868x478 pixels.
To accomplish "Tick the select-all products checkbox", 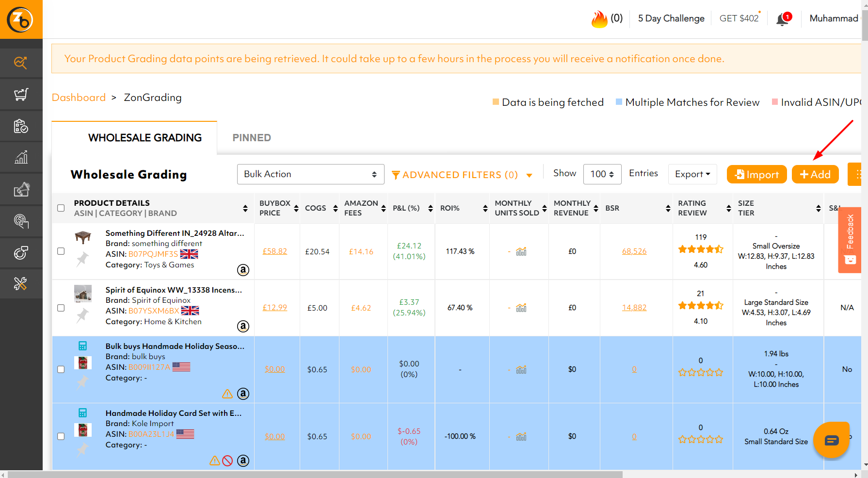I will [x=61, y=208].
